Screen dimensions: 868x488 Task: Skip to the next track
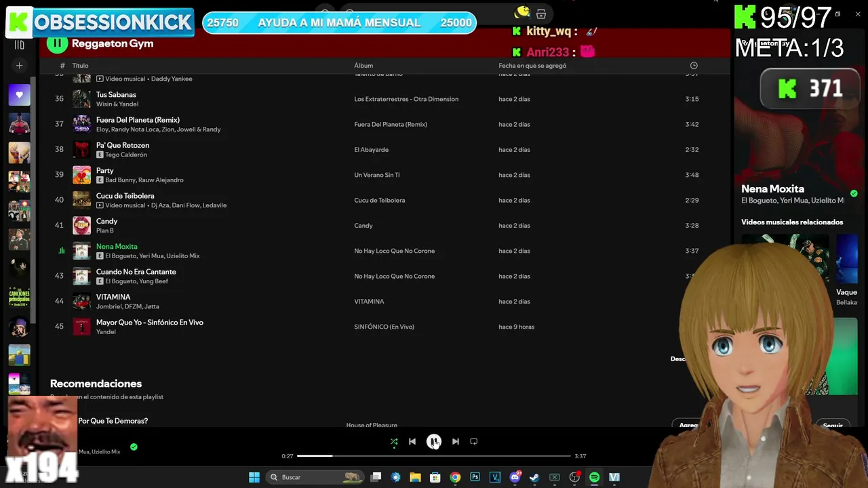pos(456,442)
